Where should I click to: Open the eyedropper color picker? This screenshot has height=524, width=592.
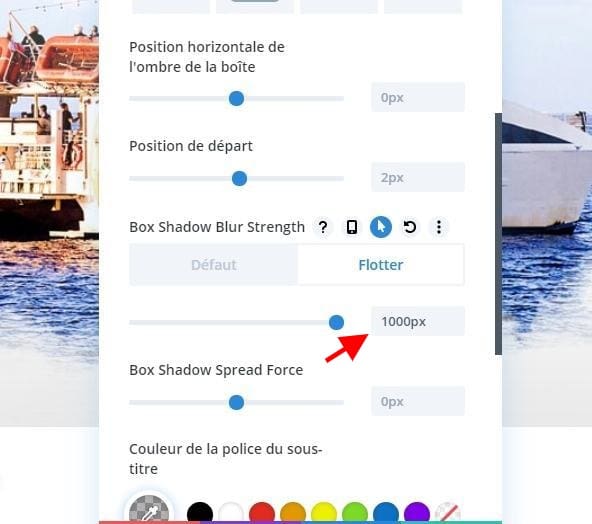tap(149, 510)
